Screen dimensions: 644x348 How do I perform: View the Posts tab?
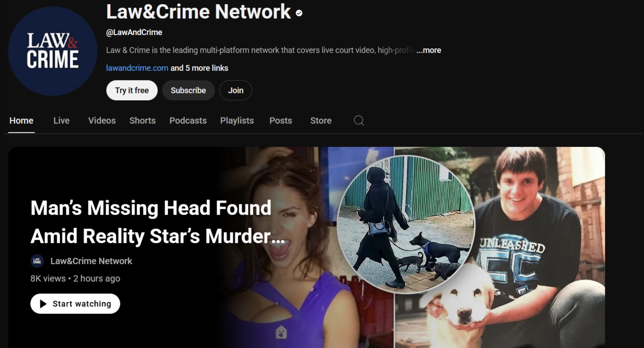click(281, 121)
